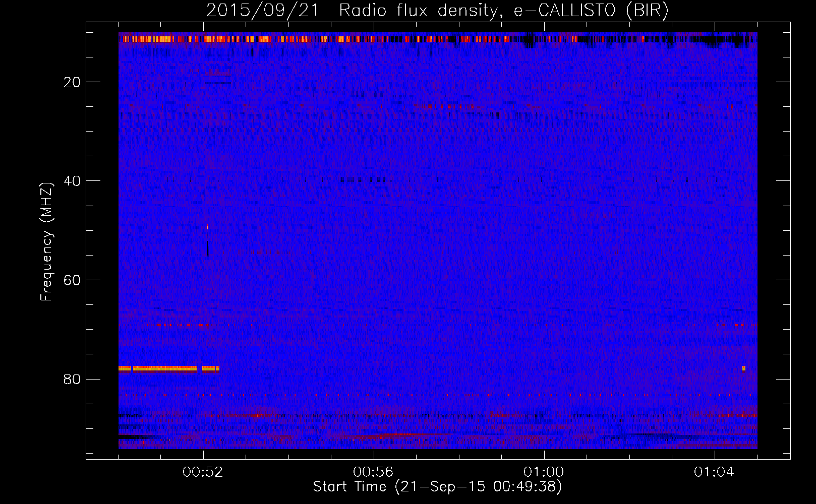This screenshot has width=816, height=504.
Task: Click the 'Frequency (MHZ)' axis label
Action: pyautogui.click(x=46, y=242)
